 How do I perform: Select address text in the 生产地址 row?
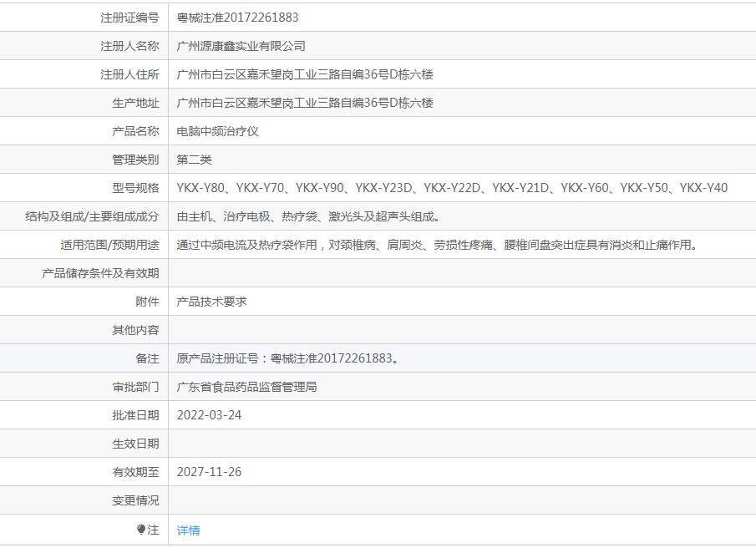click(305, 103)
